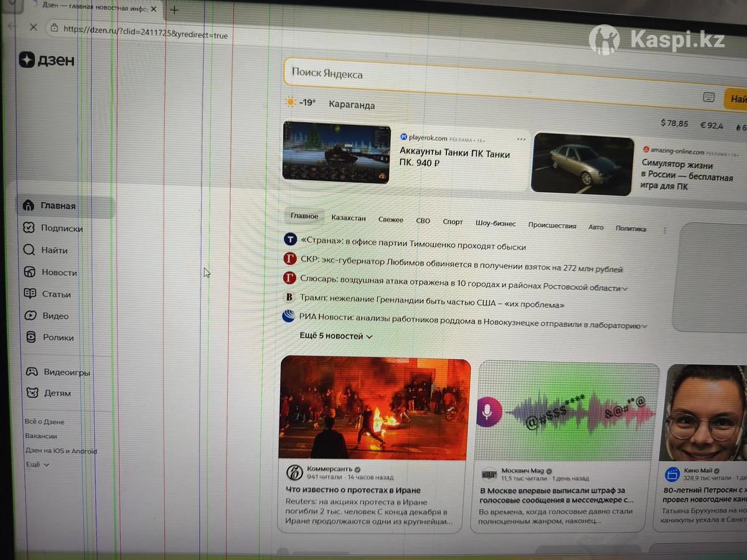The width and height of the screenshot is (747, 560).
Task: Open Подписки from the sidebar
Action: pyautogui.click(x=61, y=228)
